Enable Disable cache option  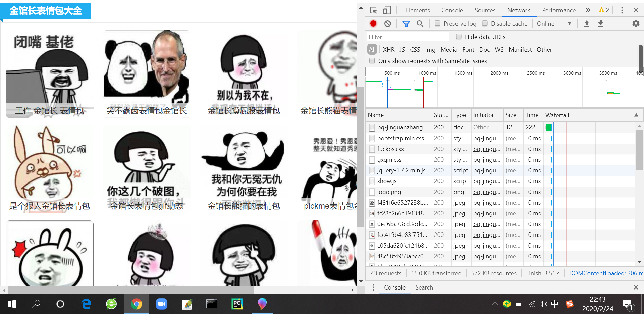pos(485,23)
